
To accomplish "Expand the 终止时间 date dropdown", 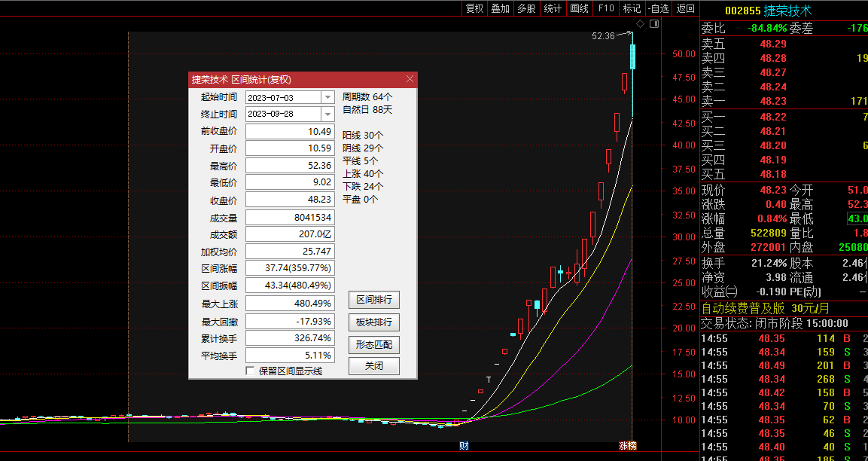I will (327, 114).
